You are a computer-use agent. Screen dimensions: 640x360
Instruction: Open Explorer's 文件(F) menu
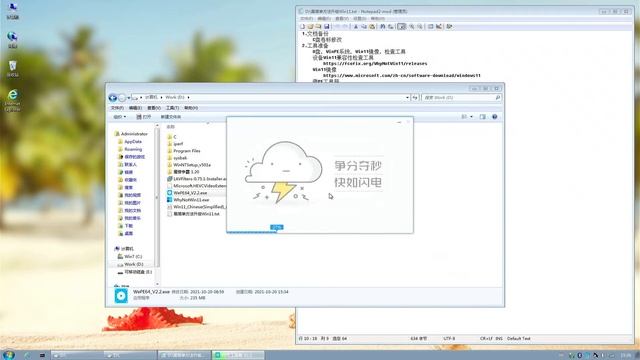[117, 108]
